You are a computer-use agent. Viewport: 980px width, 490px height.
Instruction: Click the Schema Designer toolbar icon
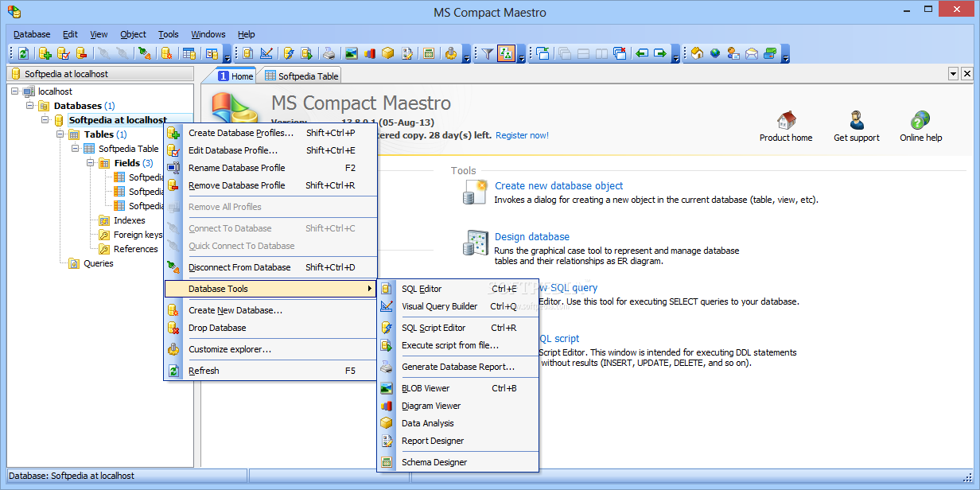point(429,53)
